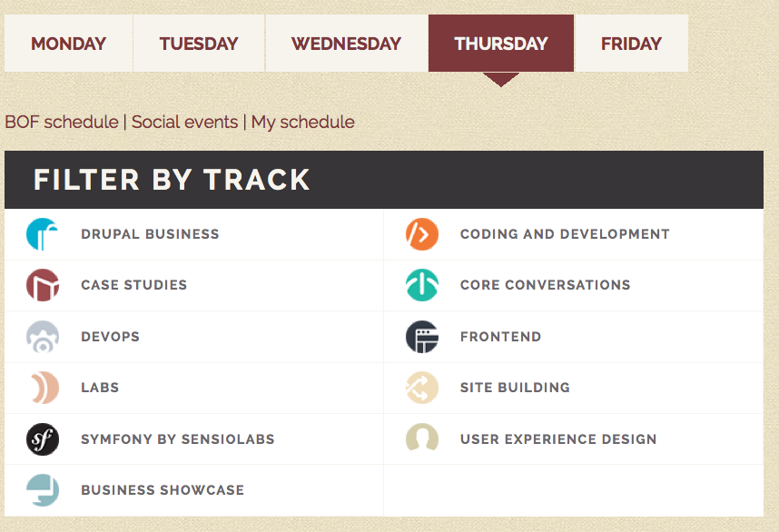This screenshot has height=532, width=779.
Task: Select the Coding and Development icon
Action: coord(422,234)
